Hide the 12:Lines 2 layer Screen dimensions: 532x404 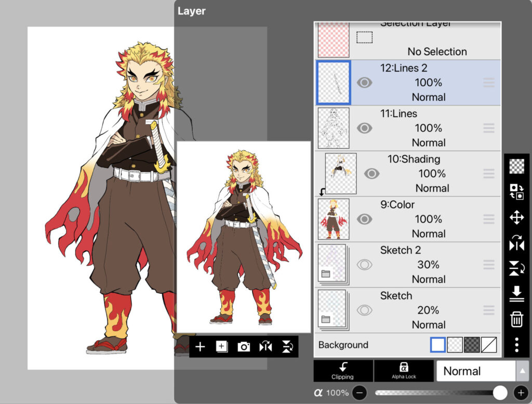(x=364, y=83)
